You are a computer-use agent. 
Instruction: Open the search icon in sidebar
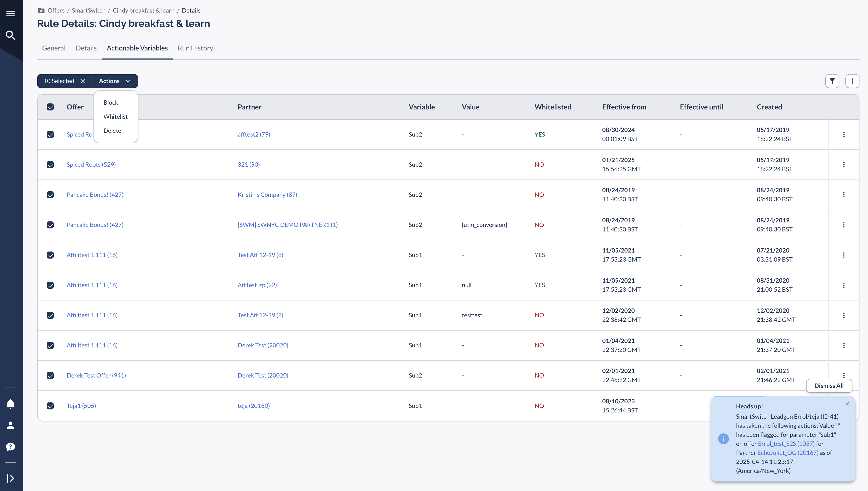11,35
